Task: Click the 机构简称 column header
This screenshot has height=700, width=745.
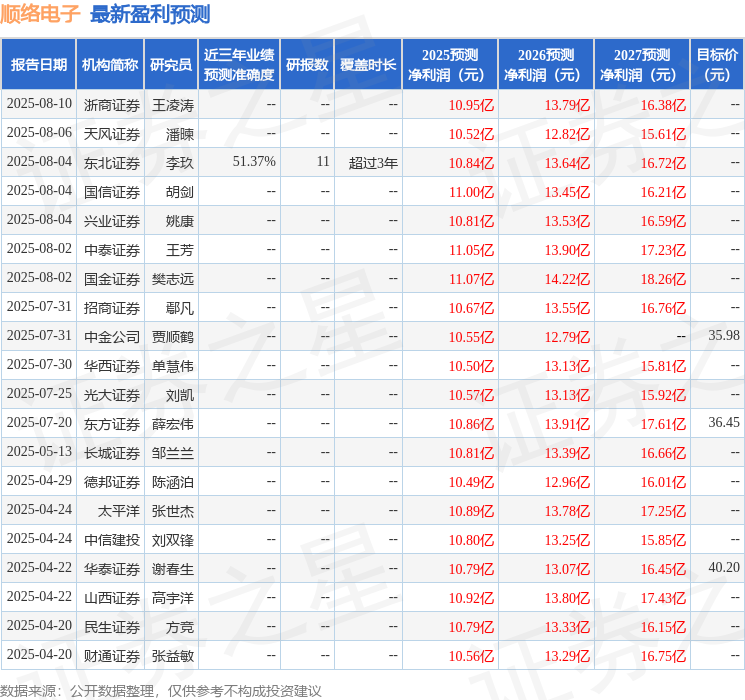Action: (x=110, y=65)
